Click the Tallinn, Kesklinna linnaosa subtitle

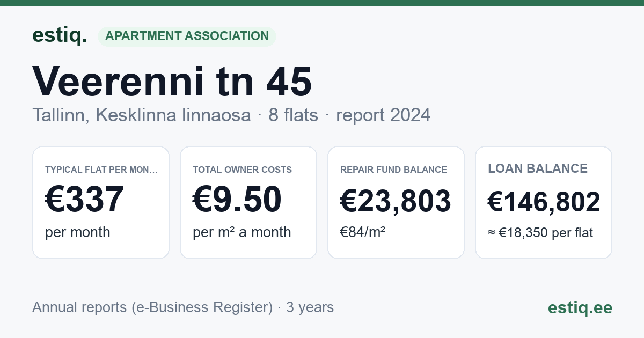pyautogui.click(x=142, y=115)
